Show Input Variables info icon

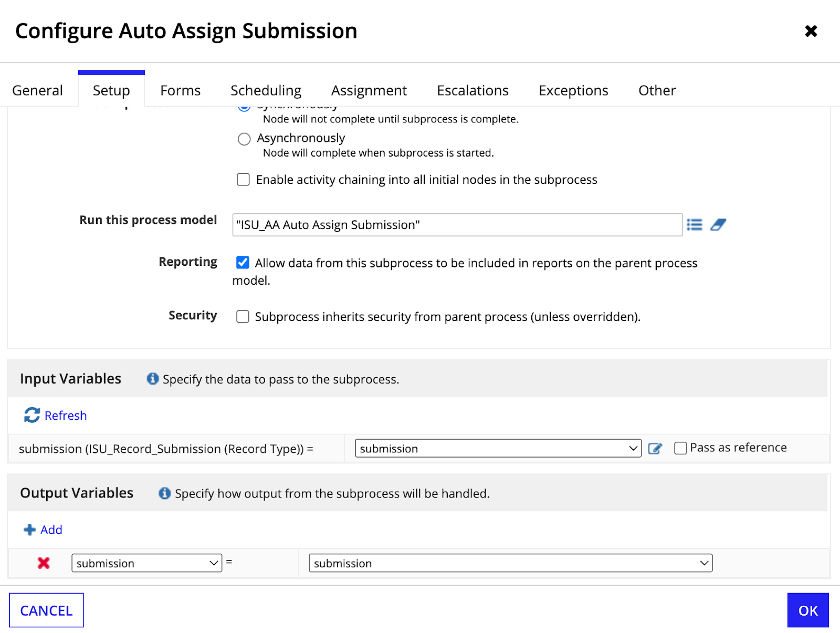click(x=153, y=379)
